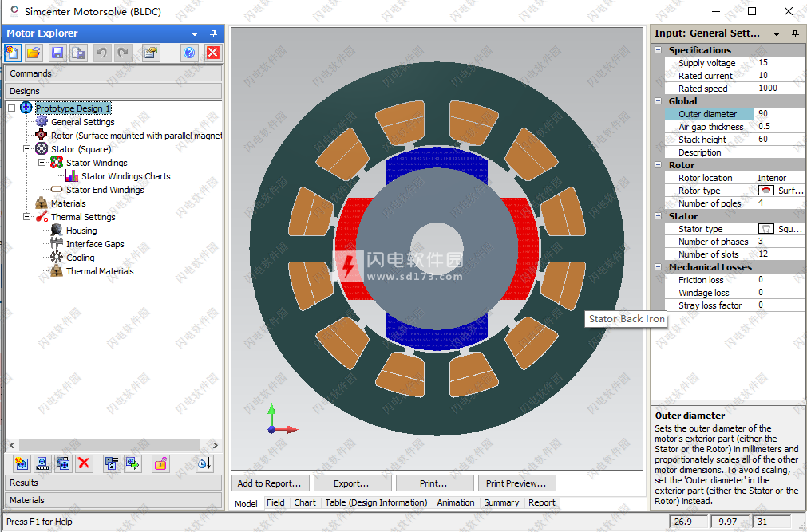This screenshot has width=807, height=532.
Task: Redo the last undone action
Action: click(122, 53)
